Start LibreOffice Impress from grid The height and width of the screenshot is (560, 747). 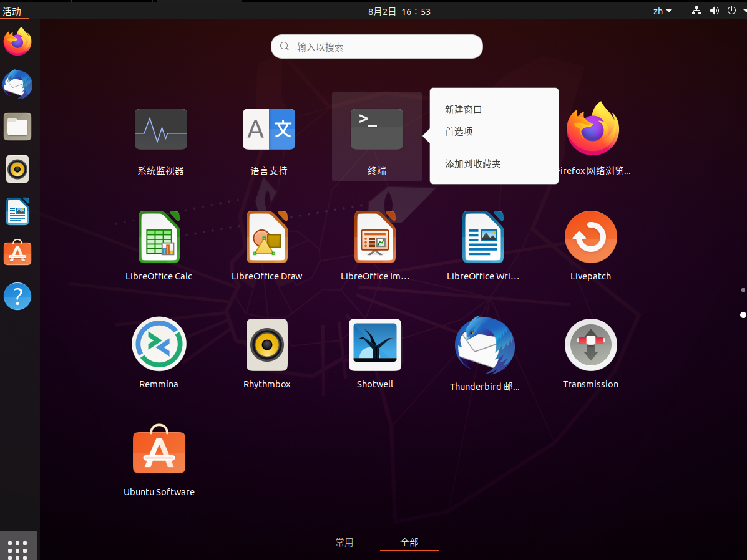point(375,237)
